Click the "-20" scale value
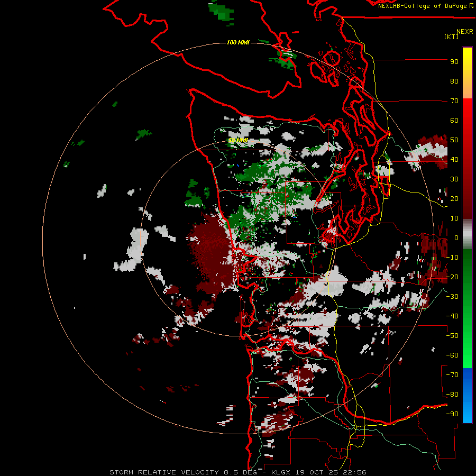 [452, 277]
